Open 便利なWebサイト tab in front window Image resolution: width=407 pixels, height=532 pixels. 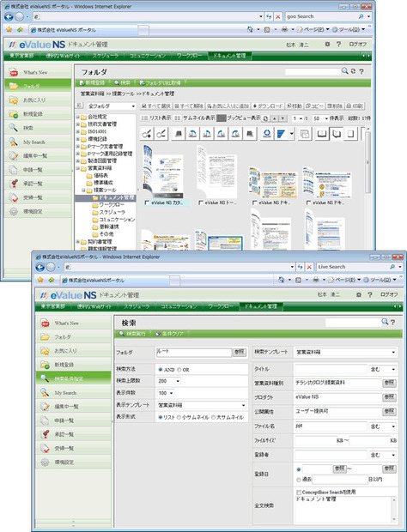94,306
